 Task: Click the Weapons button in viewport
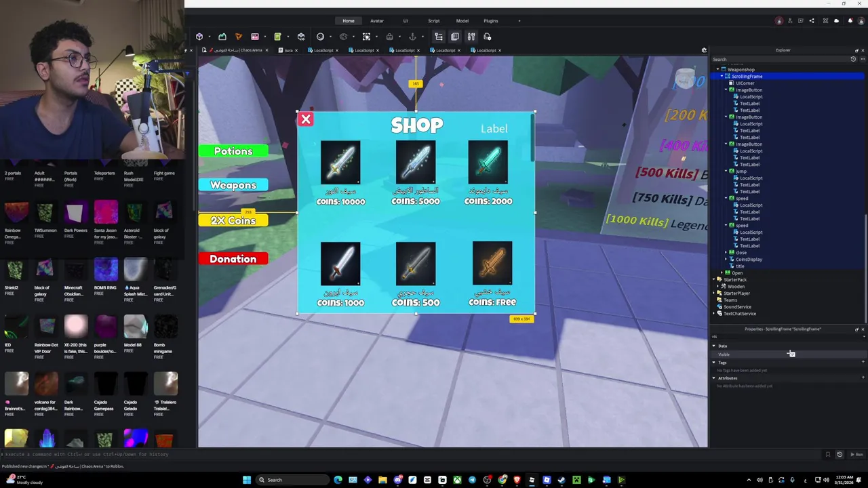point(233,185)
